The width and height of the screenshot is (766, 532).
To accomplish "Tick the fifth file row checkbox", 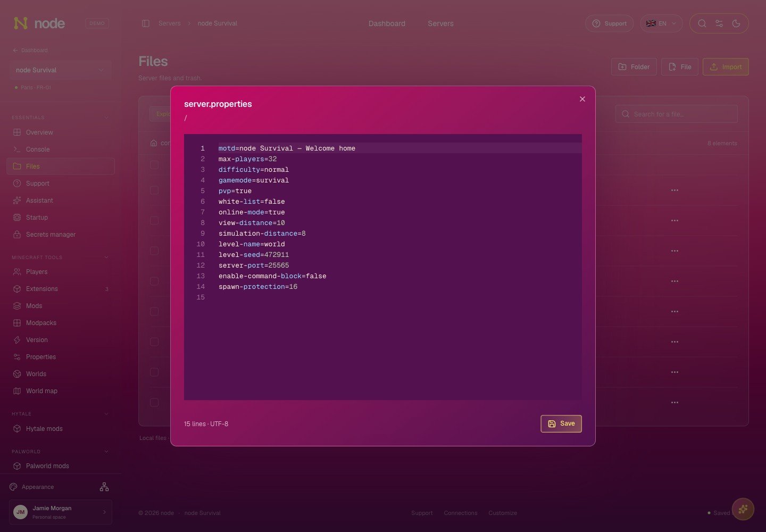I will pos(154,281).
